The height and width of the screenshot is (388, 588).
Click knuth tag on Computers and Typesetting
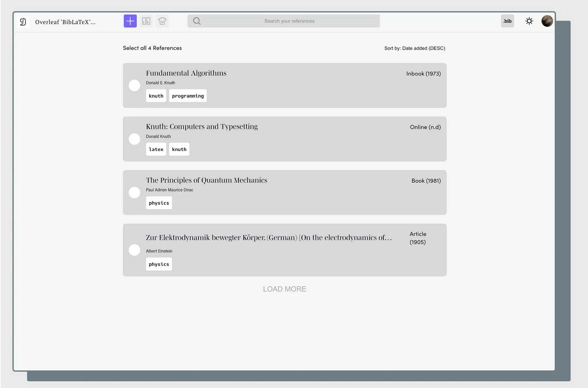click(179, 149)
